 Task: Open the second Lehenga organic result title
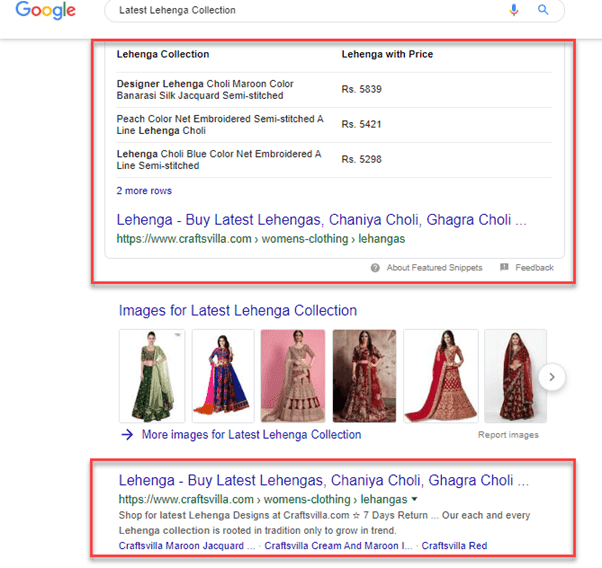point(324,480)
